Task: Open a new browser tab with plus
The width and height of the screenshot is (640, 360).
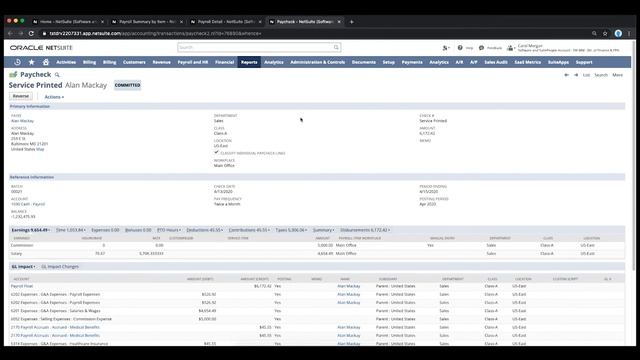Action: (x=351, y=22)
